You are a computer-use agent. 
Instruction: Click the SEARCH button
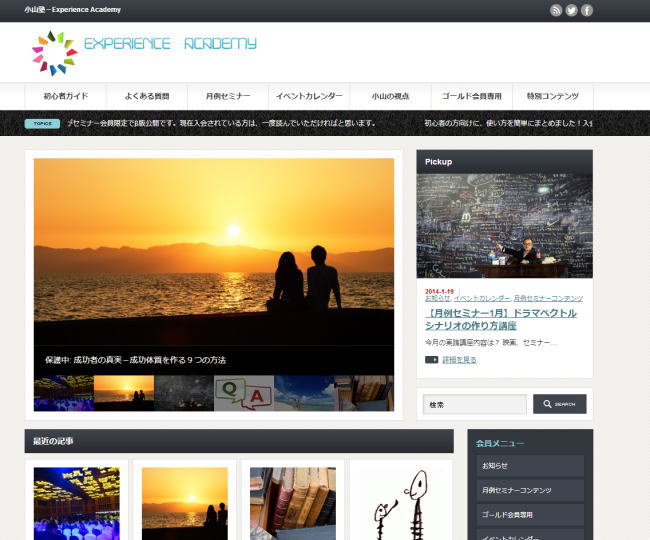click(x=559, y=404)
